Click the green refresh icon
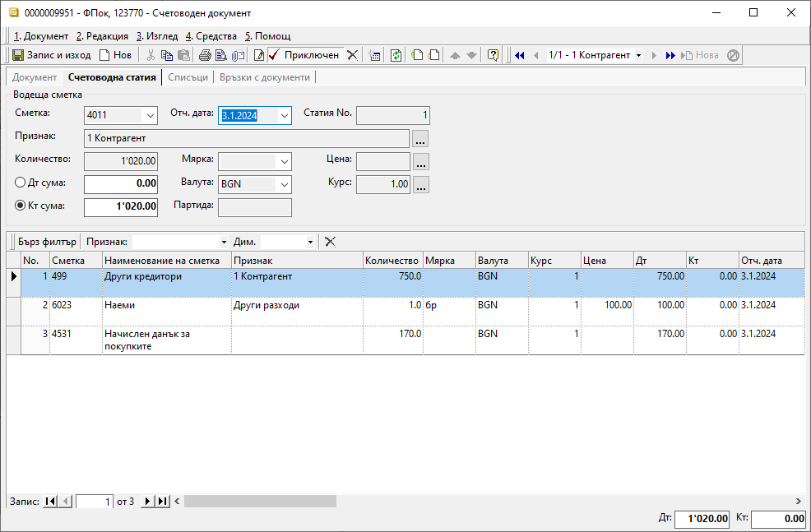 396,55
